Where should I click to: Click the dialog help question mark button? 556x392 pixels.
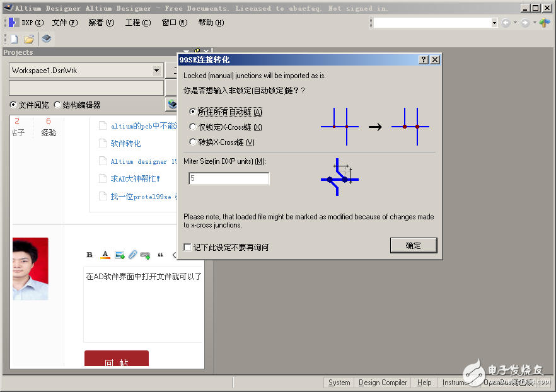[424, 59]
